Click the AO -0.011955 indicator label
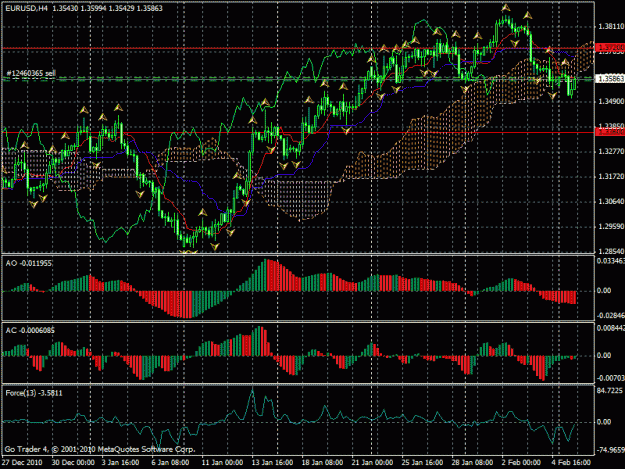The height and width of the screenshot is (469, 625). coord(29,263)
